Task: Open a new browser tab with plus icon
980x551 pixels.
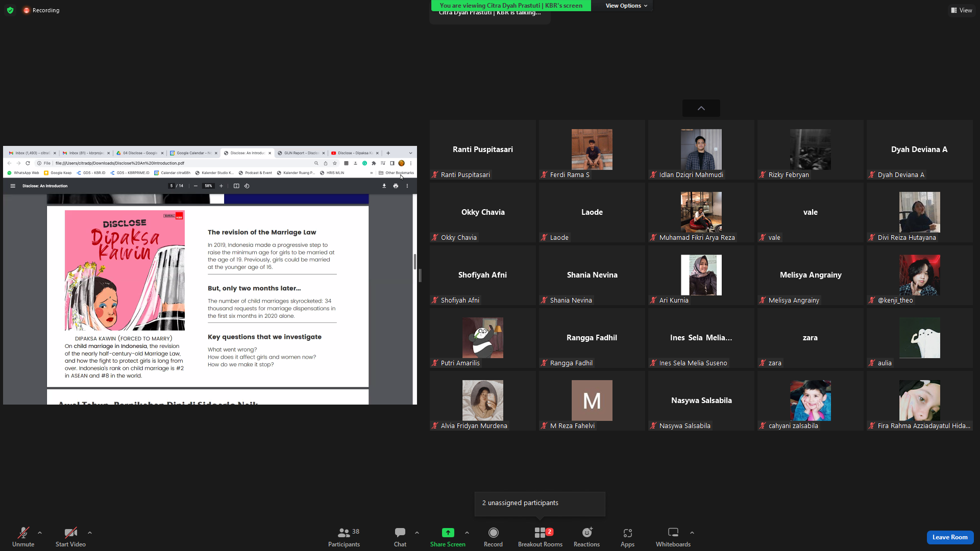Action: 388,153
